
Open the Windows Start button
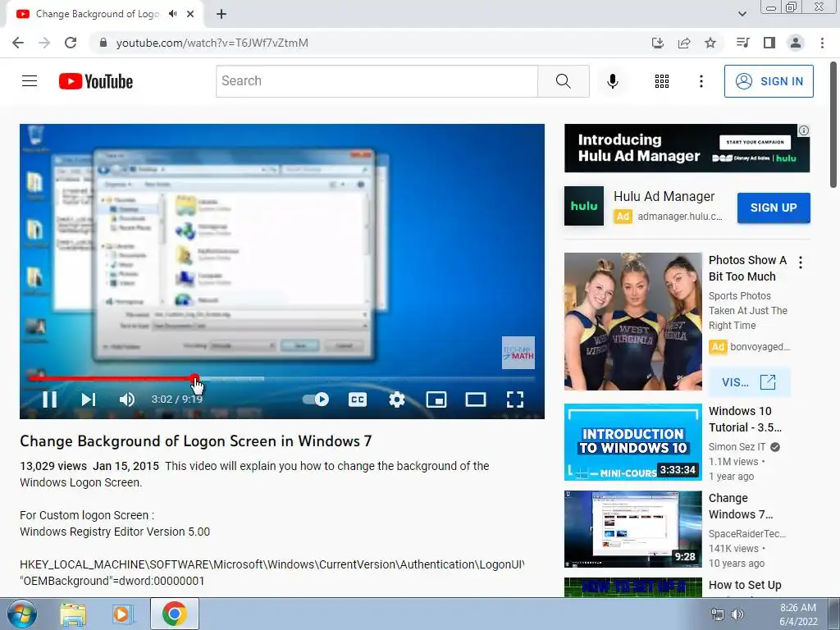click(x=21, y=614)
